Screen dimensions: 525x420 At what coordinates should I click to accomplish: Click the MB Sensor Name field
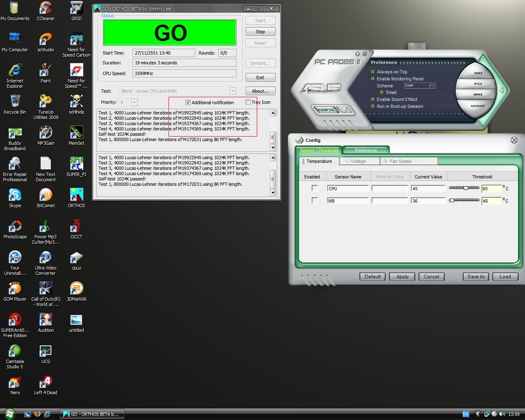(x=348, y=201)
